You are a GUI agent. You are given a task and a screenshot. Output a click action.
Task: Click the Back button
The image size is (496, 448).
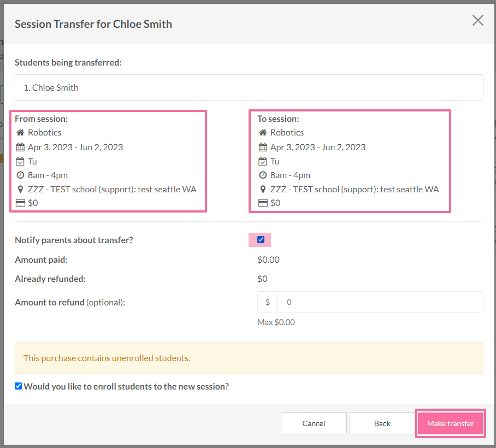[382, 423]
